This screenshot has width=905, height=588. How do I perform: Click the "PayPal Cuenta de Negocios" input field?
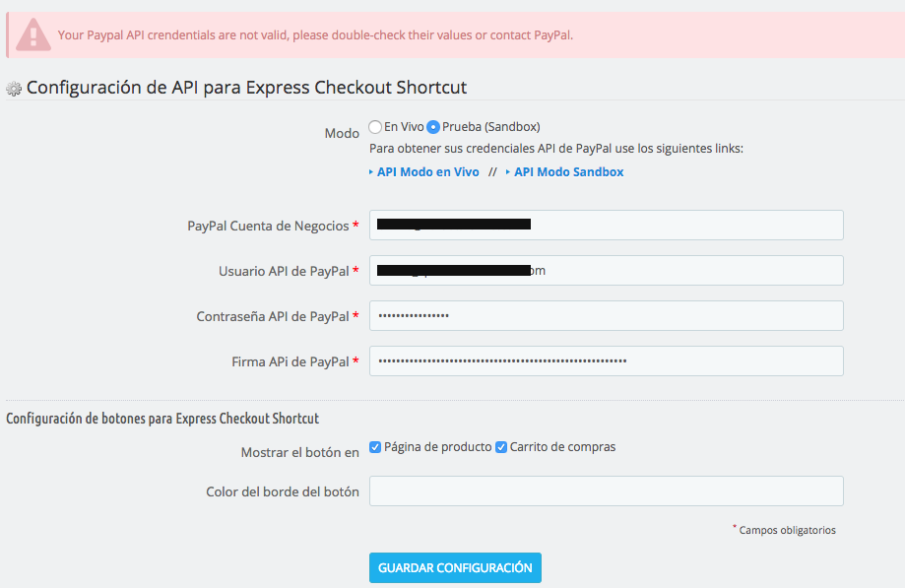[605, 225]
